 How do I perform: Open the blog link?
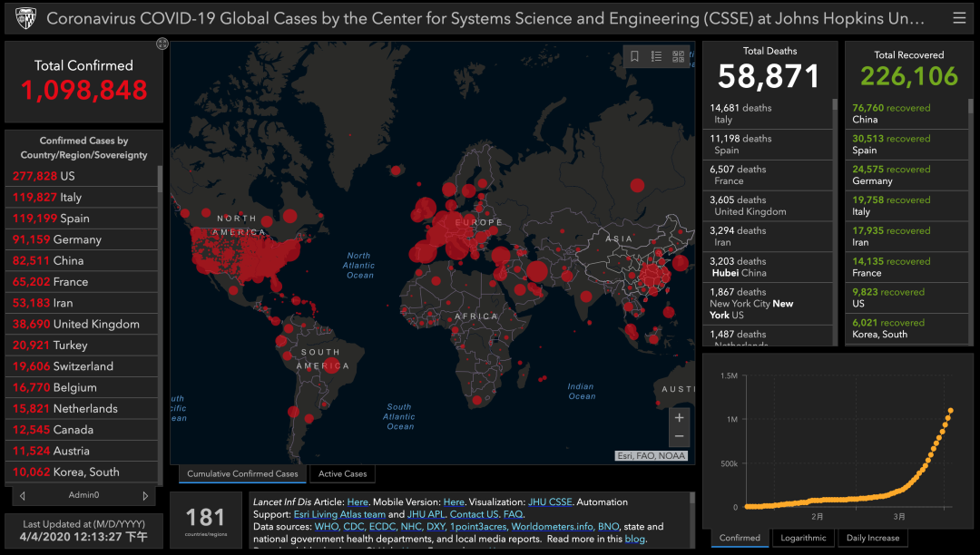tap(634, 539)
